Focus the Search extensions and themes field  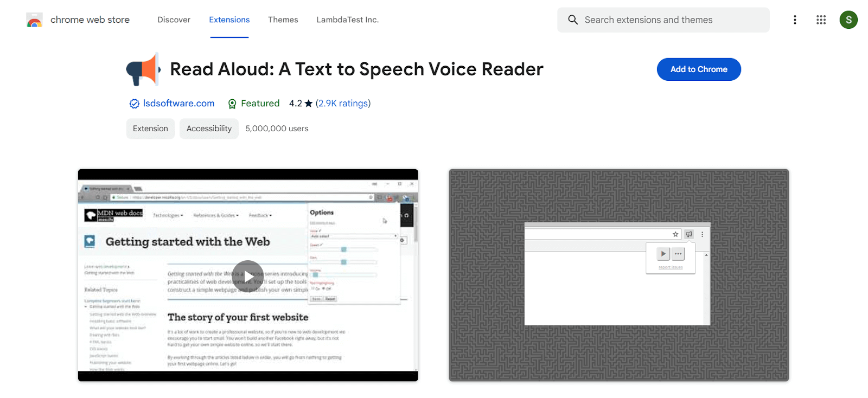pos(663,20)
